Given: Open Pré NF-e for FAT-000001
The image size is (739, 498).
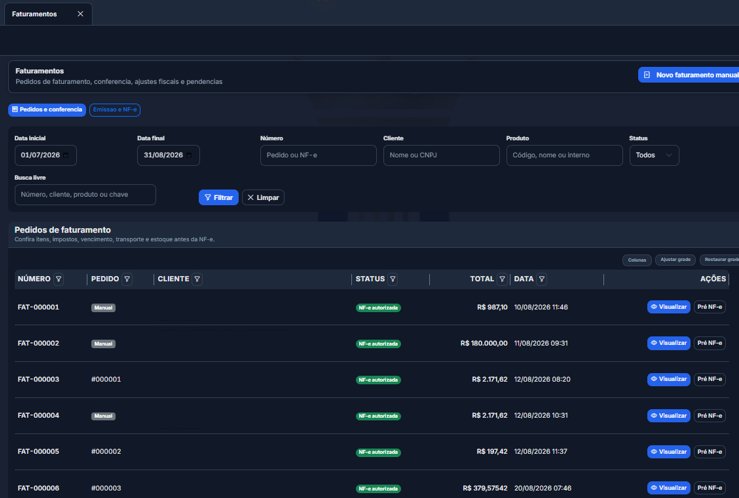Looking at the screenshot, I should coord(709,307).
